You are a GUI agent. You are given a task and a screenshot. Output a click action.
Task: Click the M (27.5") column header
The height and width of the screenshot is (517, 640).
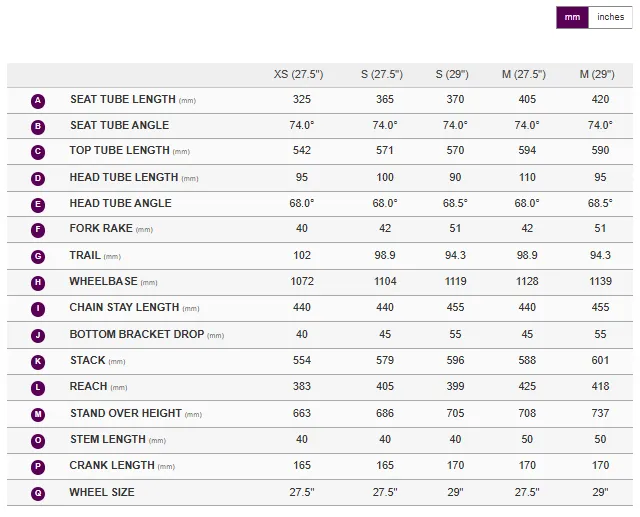point(524,74)
